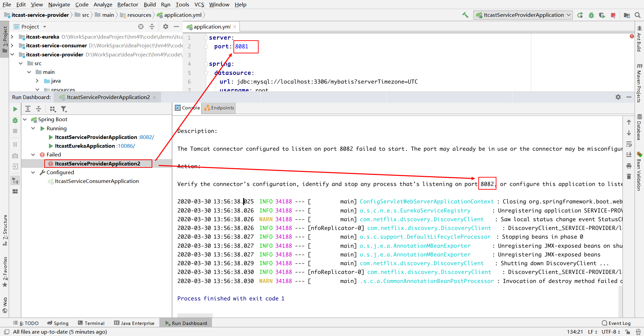Expand the java folder in the project tree
This screenshot has width=644, height=336.
point(37,81)
